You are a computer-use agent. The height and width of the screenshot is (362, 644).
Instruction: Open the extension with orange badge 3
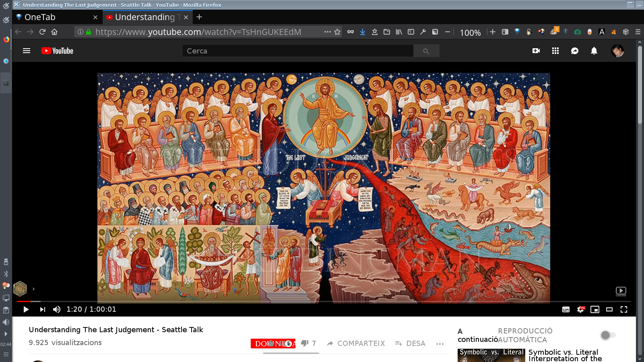pos(554,31)
